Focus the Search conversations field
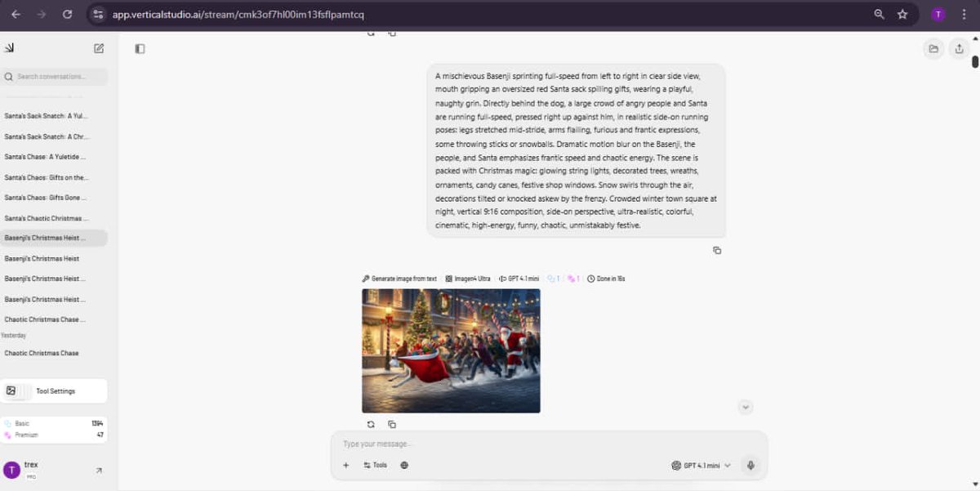 tap(54, 77)
